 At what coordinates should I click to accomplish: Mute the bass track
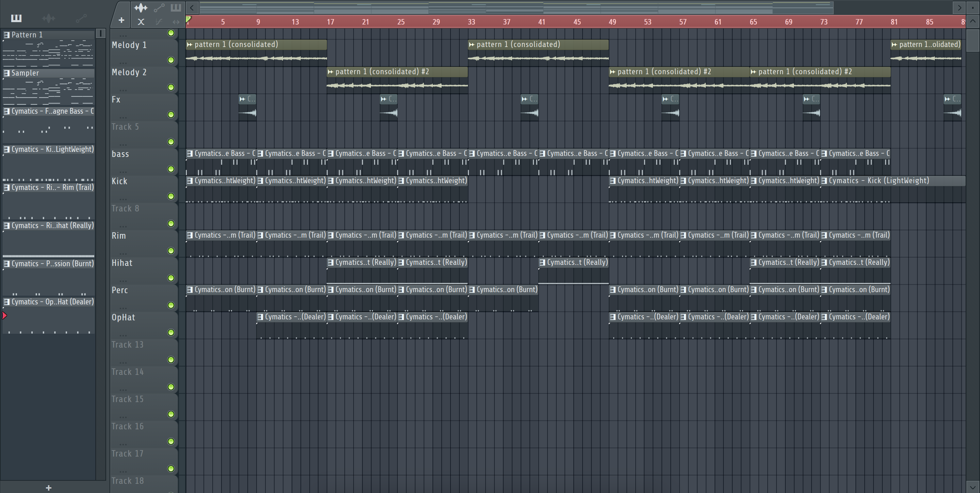[x=171, y=169]
